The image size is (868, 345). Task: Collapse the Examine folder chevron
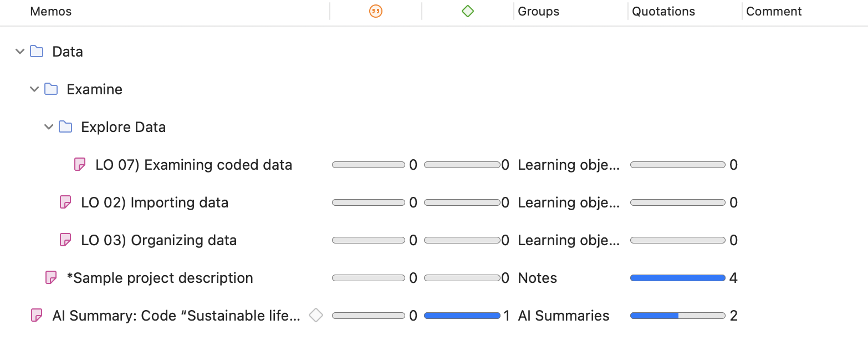[34, 89]
